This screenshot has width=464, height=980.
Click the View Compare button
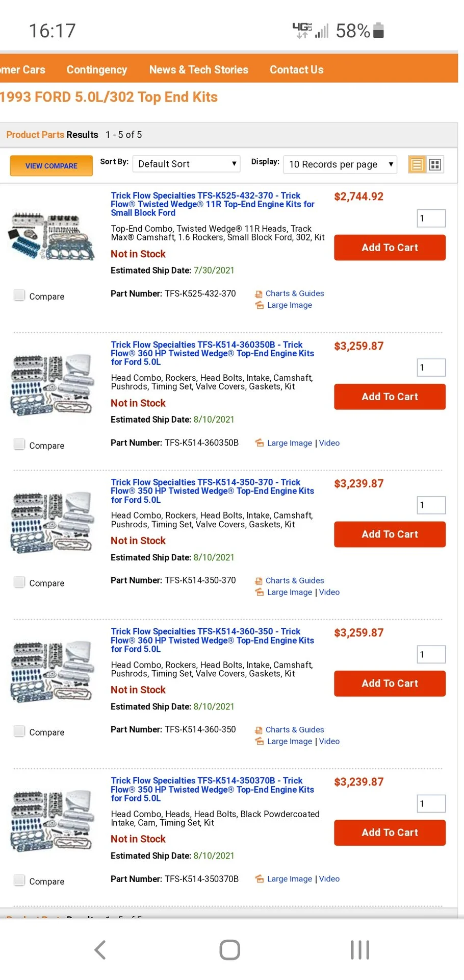pyautogui.click(x=51, y=166)
